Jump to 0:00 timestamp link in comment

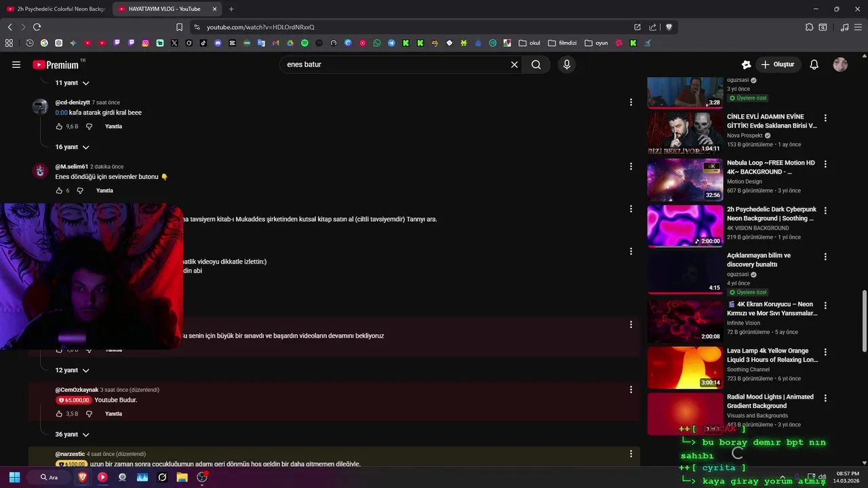coord(61,113)
